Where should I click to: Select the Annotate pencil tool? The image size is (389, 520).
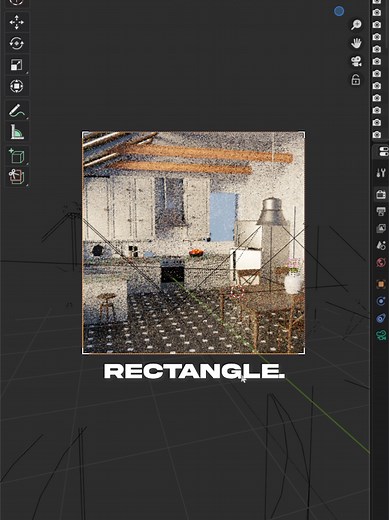pyautogui.click(x=16, y=111)
